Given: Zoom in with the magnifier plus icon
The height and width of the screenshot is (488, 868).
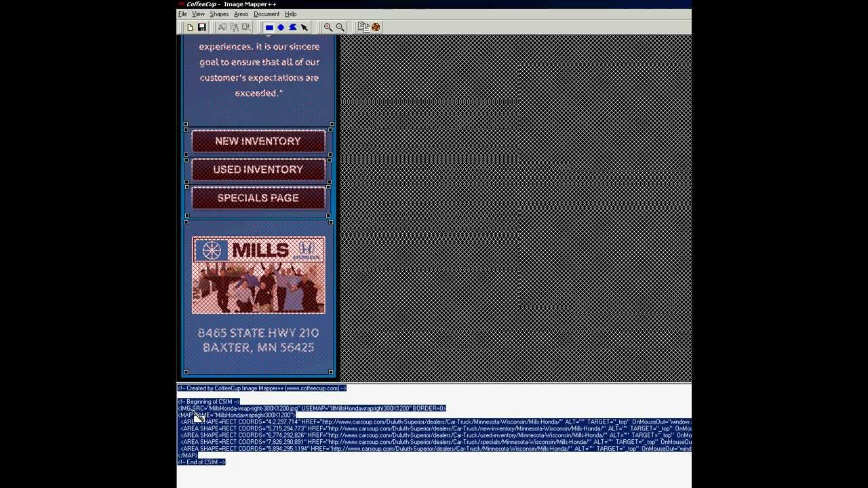Looking at the screenshot, I should click(328, 27).
